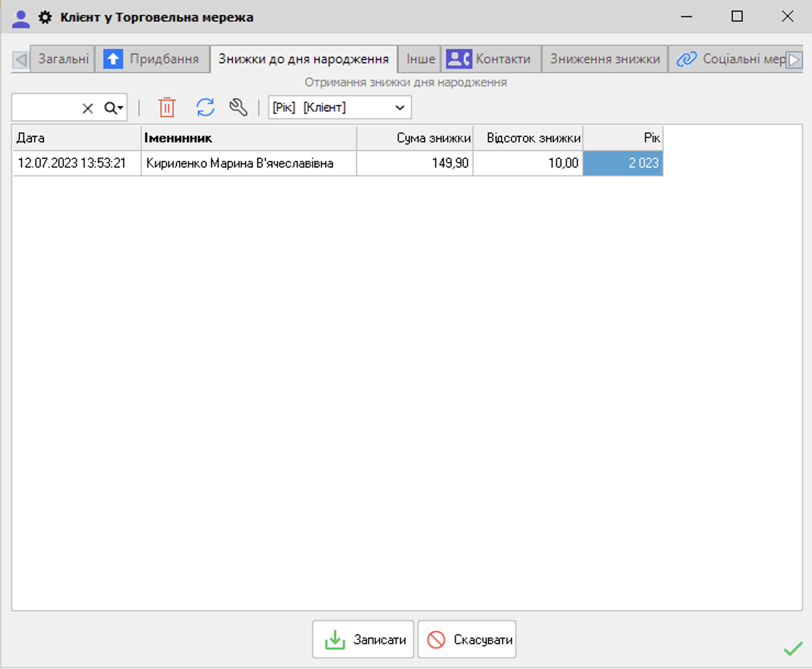This screenshot has height=669, width=812.
Task: Maximize the Клієнт window
Action: pos(737,16)
